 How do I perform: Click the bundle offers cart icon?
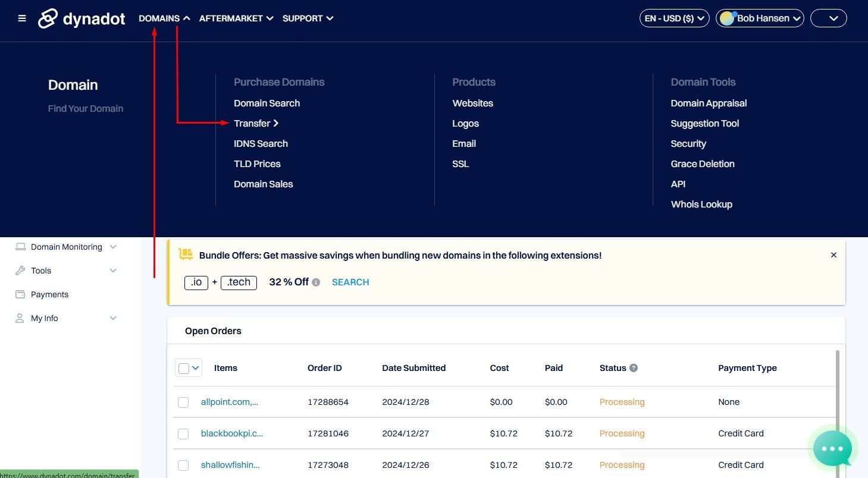point(186,254)
